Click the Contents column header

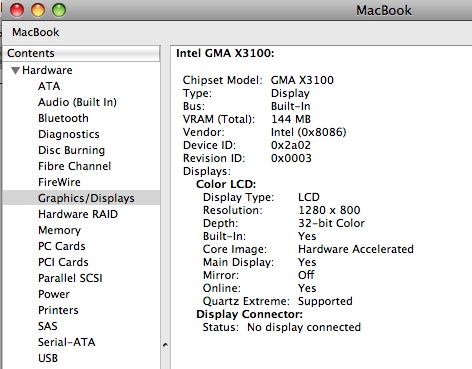pyautogui.click(x=81, y=53)
